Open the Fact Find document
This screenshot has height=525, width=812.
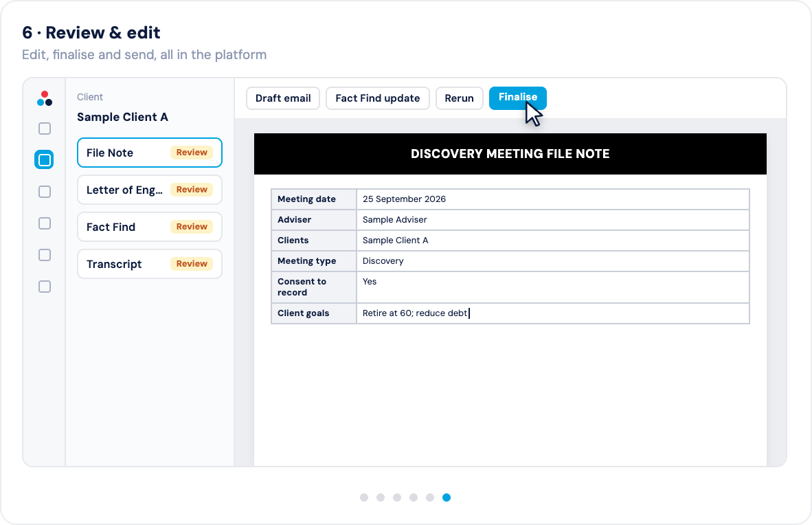tap(150, 227)
